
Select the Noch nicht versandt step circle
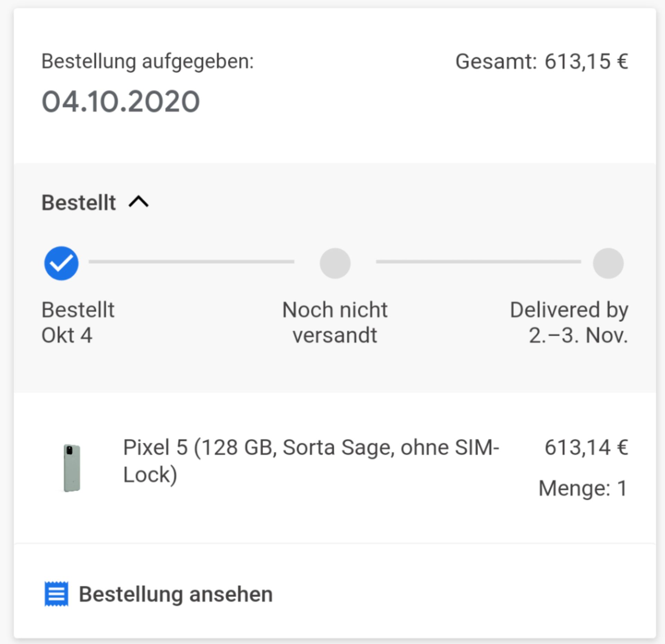(335, 263)
